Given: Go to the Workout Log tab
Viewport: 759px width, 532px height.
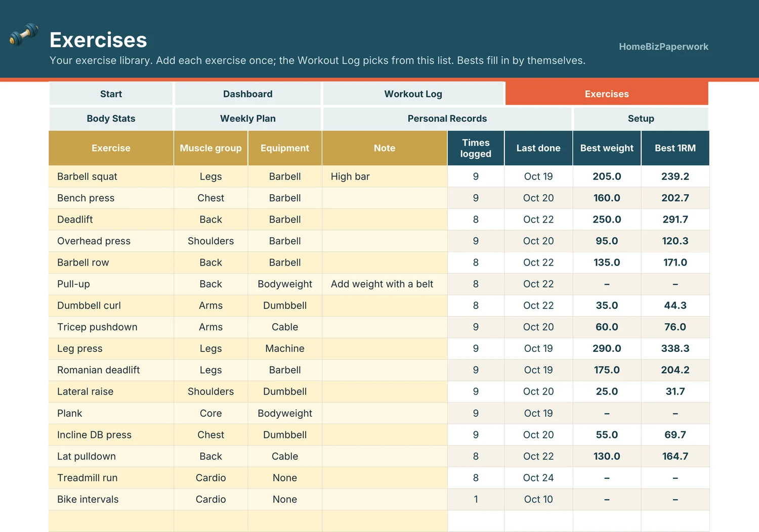Looking at the screenshot, I should (413, 94).
